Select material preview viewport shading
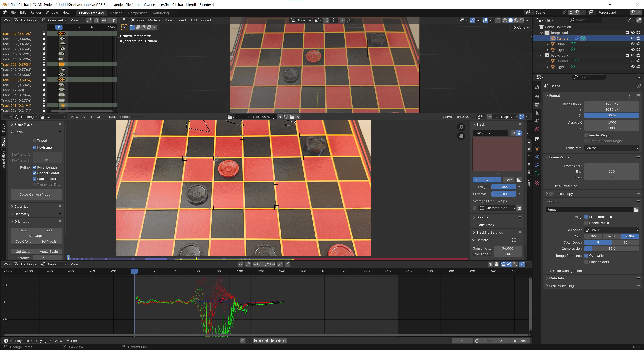This screenshot has height=350, width=644. 516,20
